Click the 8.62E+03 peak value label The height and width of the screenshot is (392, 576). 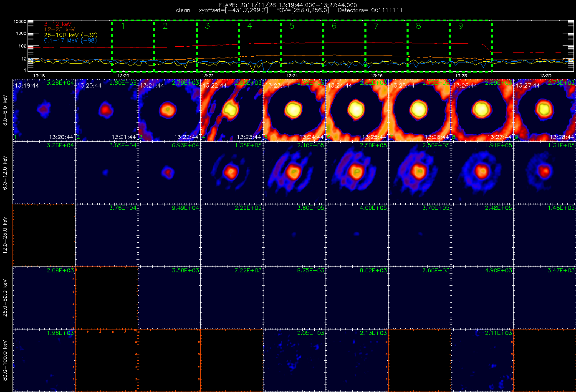[x=373, y=270]
